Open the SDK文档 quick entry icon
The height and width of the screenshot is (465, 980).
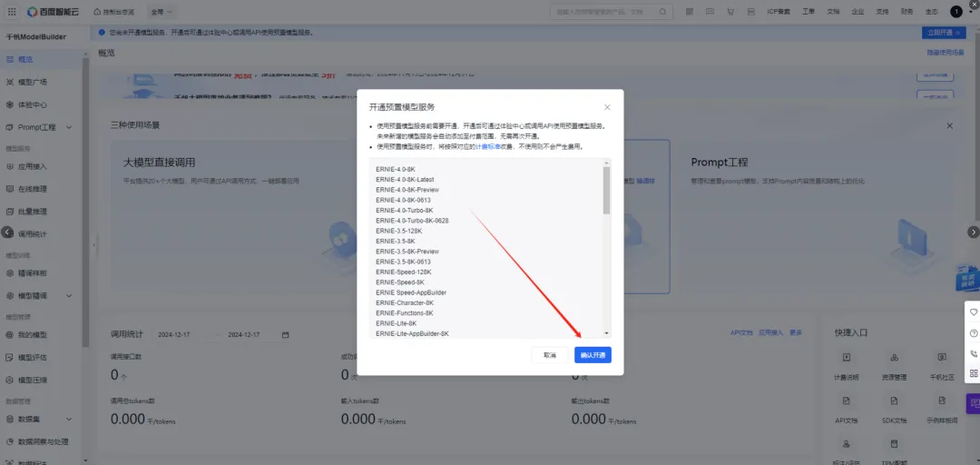point(895,401)
